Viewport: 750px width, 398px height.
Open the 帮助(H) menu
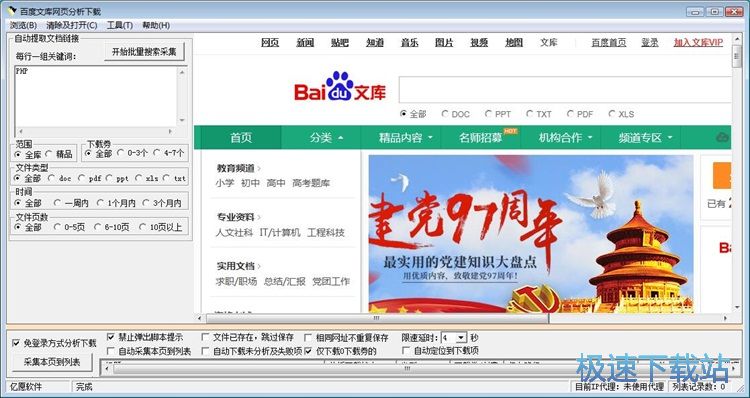point(156,25)
